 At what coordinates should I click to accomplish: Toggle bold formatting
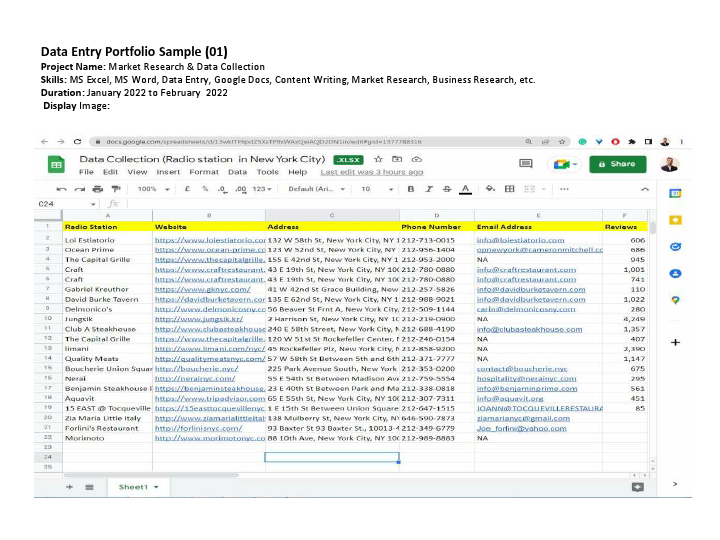click(411, 189)
